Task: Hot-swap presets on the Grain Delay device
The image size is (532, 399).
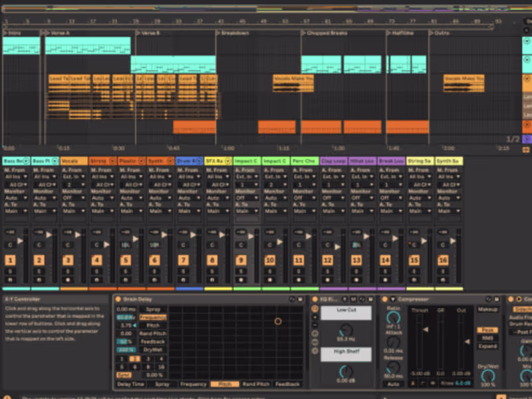Action: pos(293,299)
